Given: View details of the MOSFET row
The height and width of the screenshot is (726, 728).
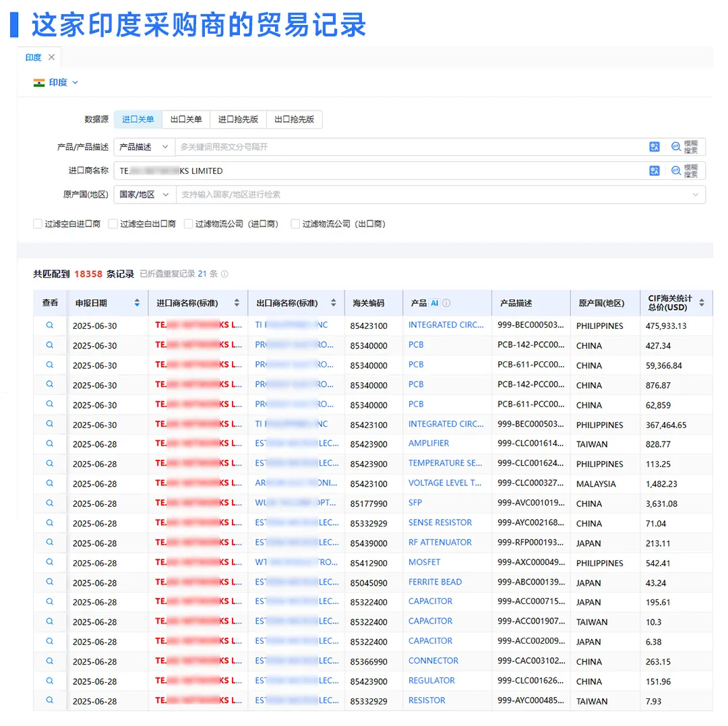Looking at the screenshot, I should (50, 562).
